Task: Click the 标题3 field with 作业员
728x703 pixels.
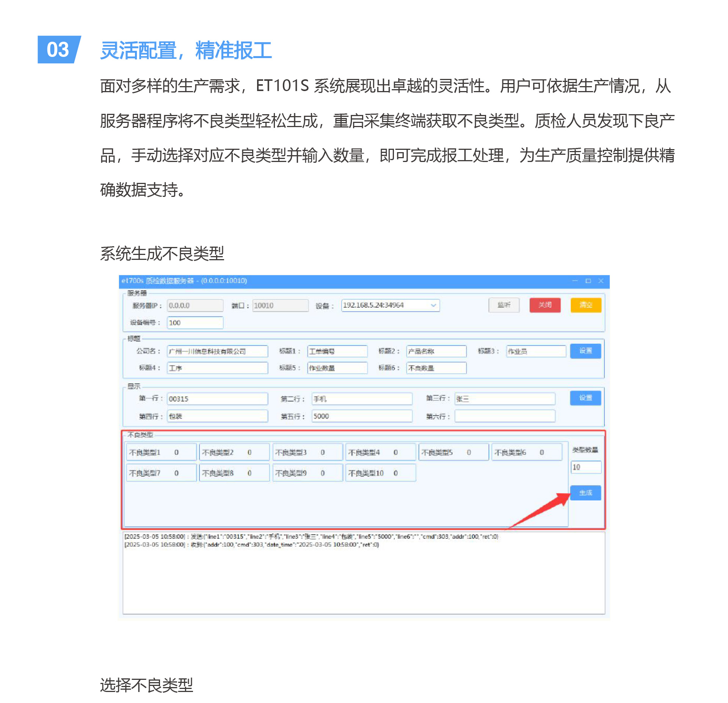Action: 536,351
